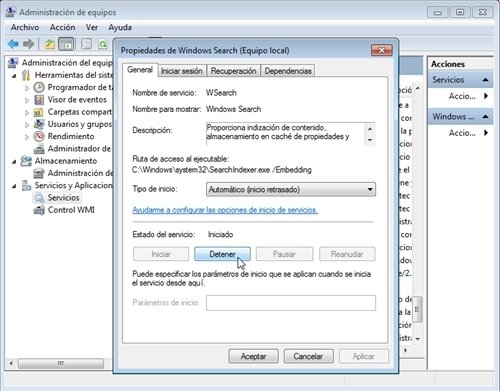Open the Archivo menu
Viewport: 500px width, 391px height.
(25, 27)
